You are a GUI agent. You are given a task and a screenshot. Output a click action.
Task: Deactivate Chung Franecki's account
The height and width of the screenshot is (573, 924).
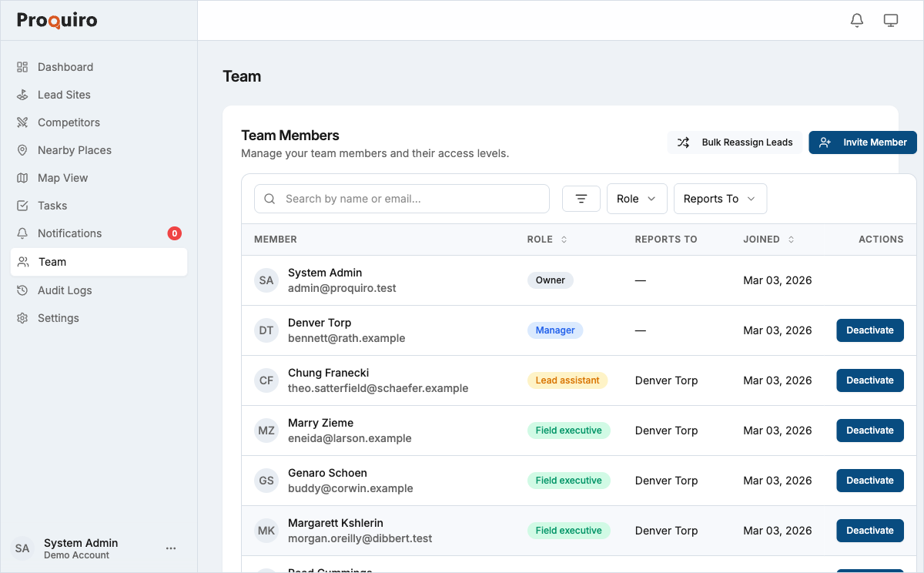[x=869, y=380]
